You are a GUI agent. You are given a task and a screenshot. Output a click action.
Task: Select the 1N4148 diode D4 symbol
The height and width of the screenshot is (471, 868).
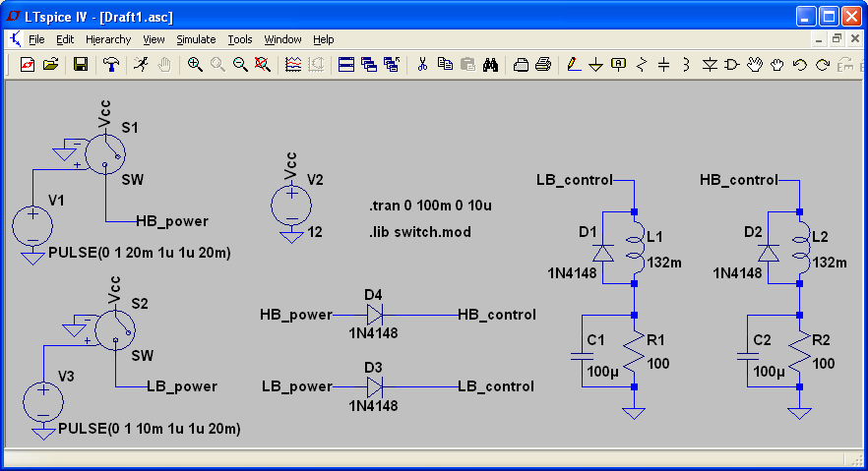(x=375, y=315)
